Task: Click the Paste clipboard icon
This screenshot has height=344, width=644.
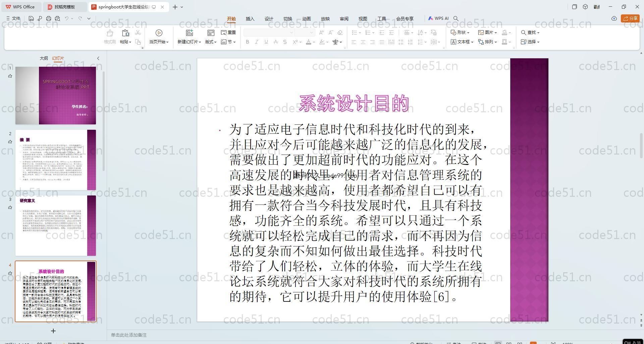Action: coord(125,33)
